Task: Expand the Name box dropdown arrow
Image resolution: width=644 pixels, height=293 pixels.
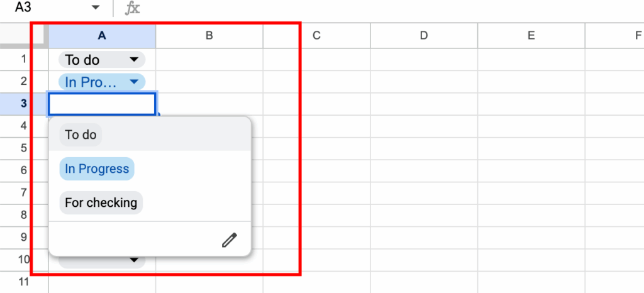Action: coord(96,8)
